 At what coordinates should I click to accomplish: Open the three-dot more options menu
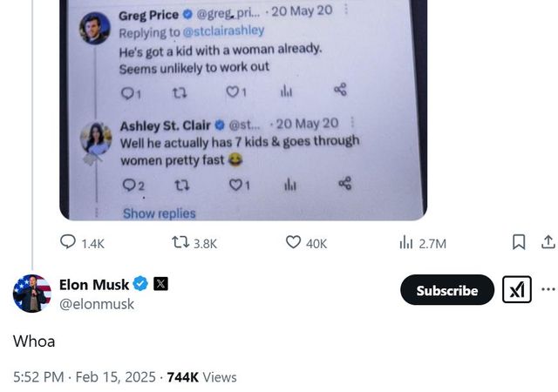(x=548, y=289)
